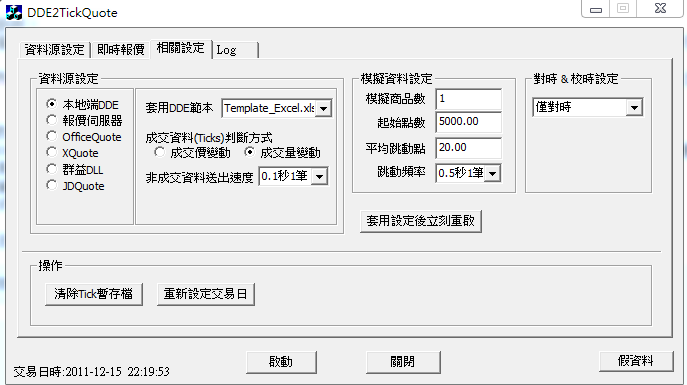The image size is (687, 385).
Task: Click the 套用設定後立刻重啟 button
Action: coord(421,221)
